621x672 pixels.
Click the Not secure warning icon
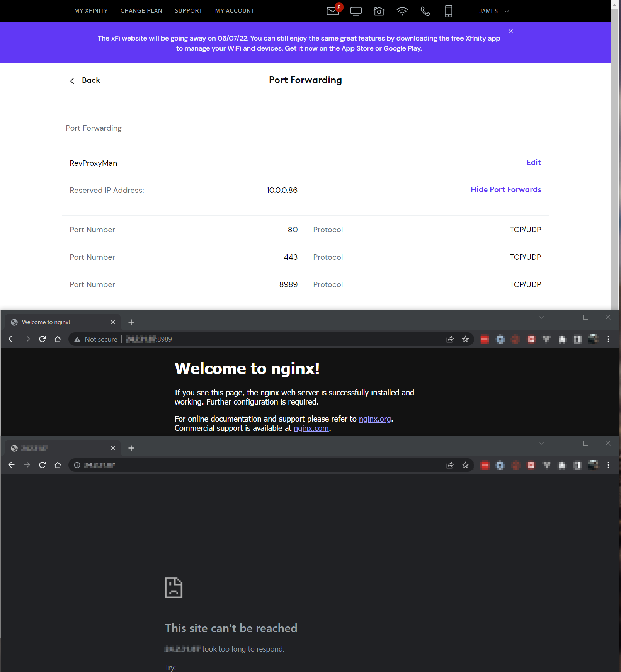(77, 339)
